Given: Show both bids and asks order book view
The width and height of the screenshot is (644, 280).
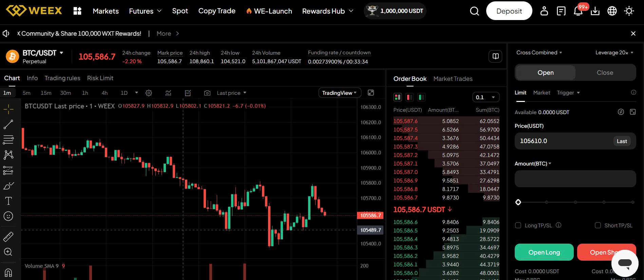Looking at the screenshot, I should click(x=398, y=97).
